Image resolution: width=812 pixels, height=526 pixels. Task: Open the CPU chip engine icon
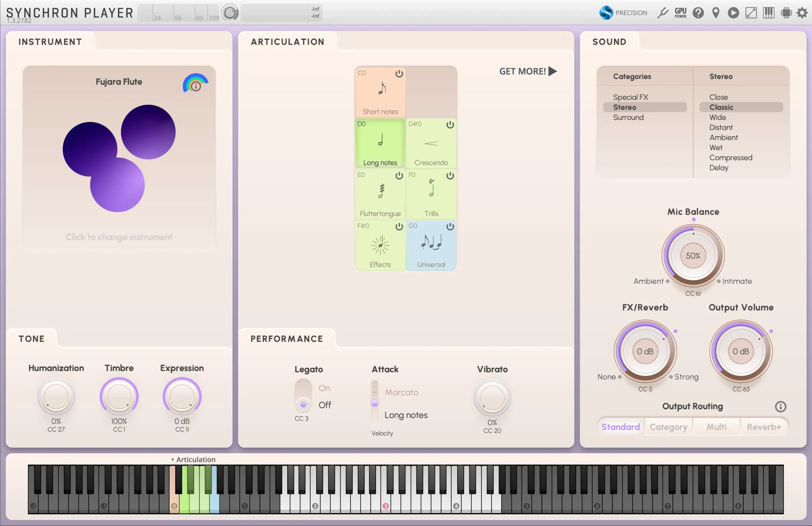click(x=786, y=13)
